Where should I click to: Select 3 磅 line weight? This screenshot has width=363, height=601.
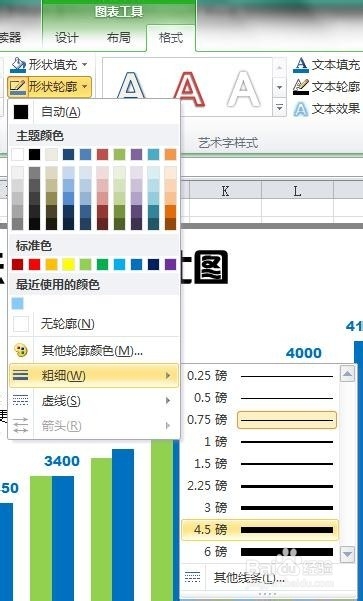tap(260, 508)
